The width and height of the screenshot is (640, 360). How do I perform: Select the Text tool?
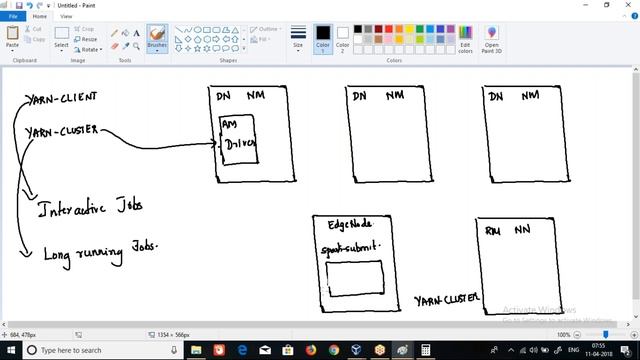click(136, 33)
